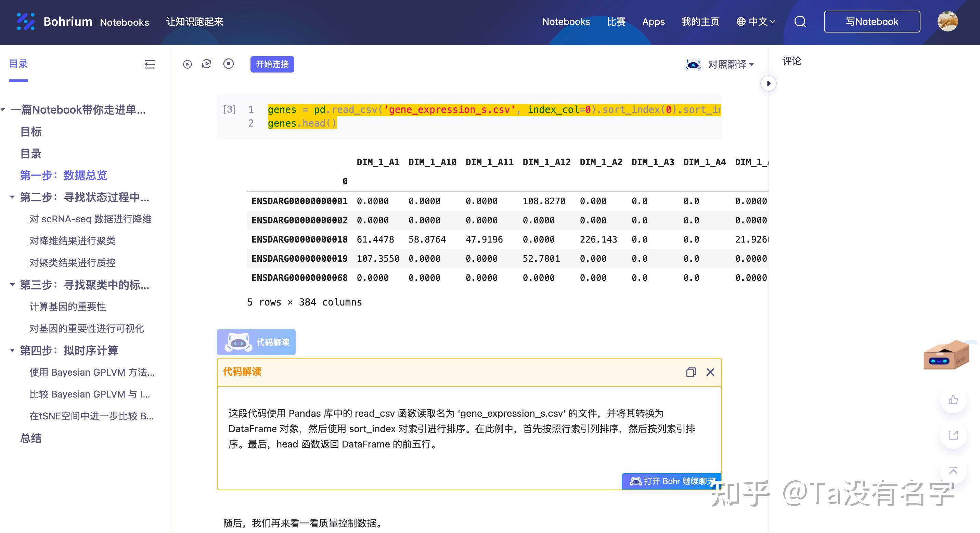
Task: Click the copy icon in 代码解读 panel
Action: [691, 372]
